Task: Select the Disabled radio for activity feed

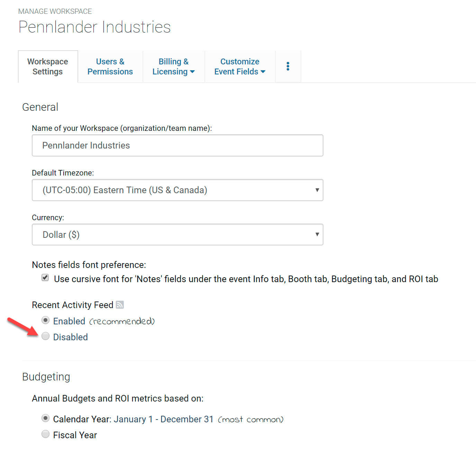Action: (x=45, y=336)
